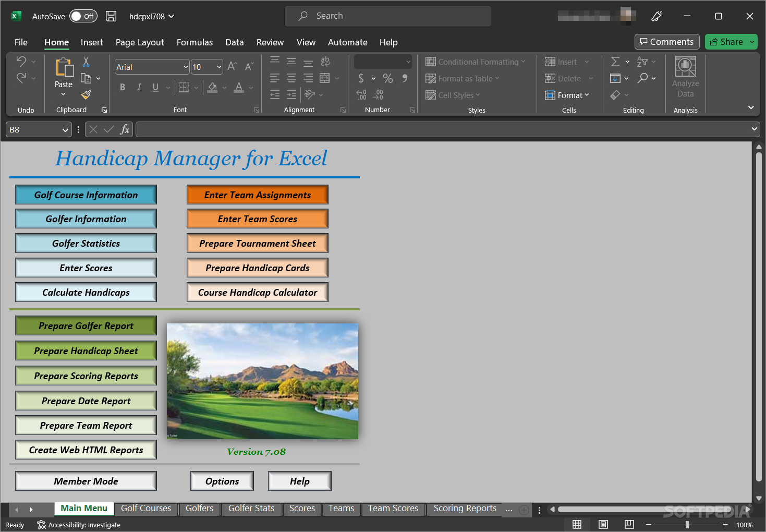Screen dimensions: 766x532
Task: Open the Comments pane button
Action: click(667, 42)
